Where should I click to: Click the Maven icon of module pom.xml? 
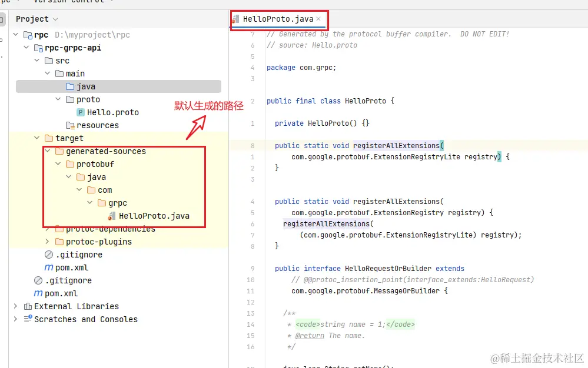pos(49,267)
